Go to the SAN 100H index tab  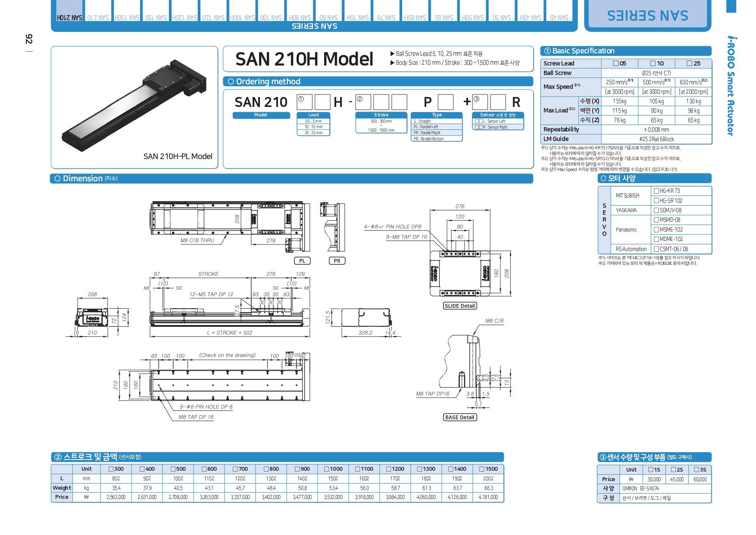242,11
